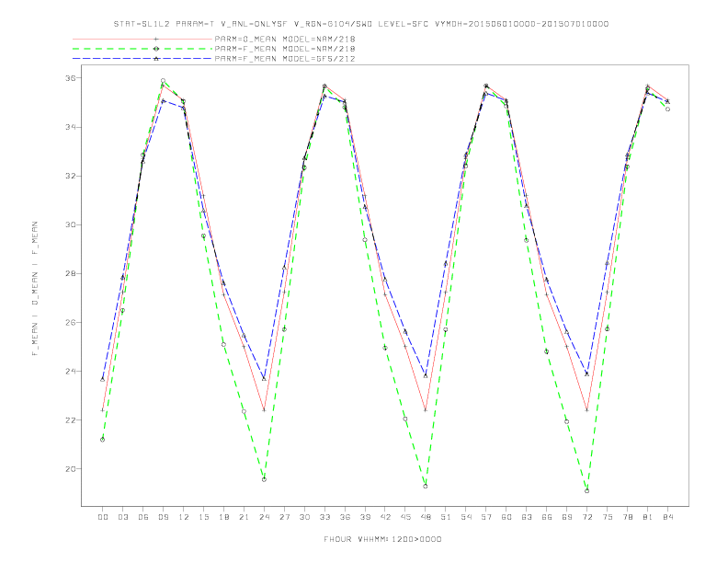The height and width of the screenshot is (563, 728).
Task: Click the green dashed legend line sample
Action: [x=142, y=49]
